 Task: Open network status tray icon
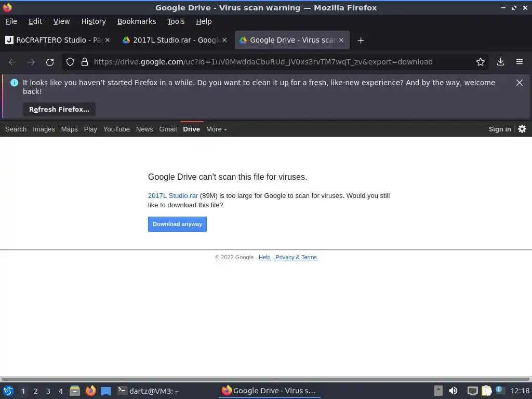coord(472,391)
